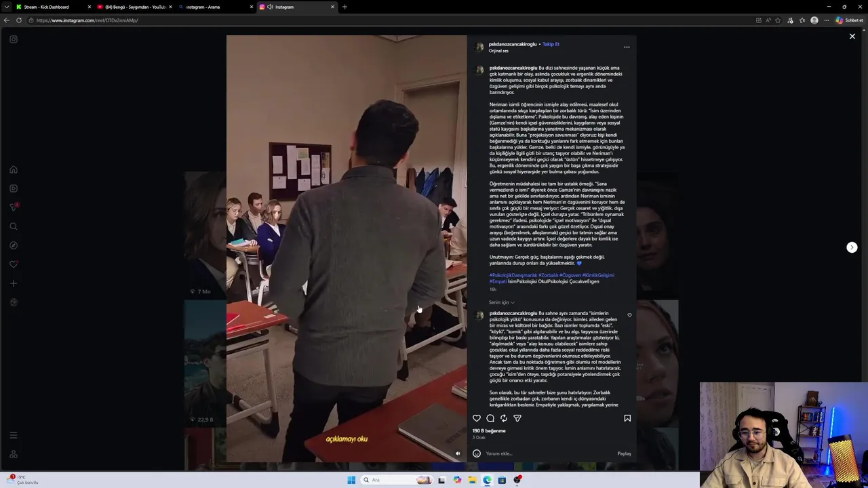Open Explore compass in Instagram sidebar

click(14, 245)
